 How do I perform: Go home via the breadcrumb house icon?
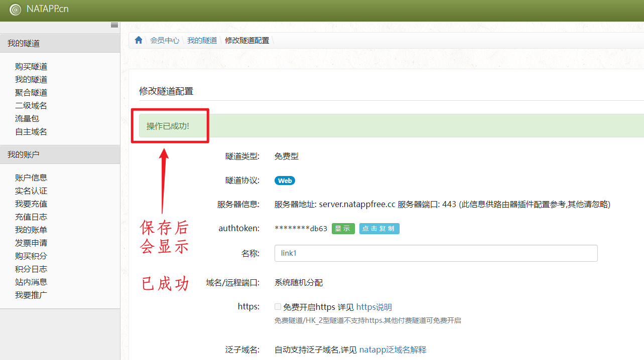[x=139, y=40]
